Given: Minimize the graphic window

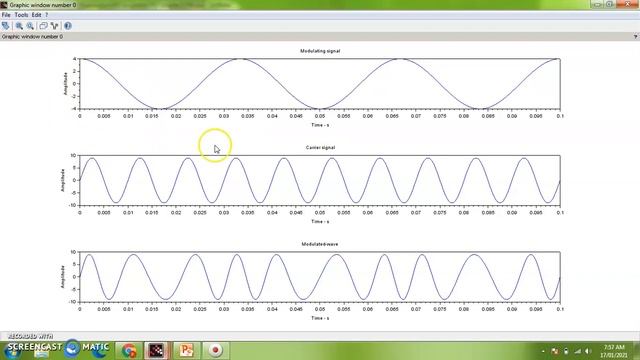Looking at the screenshot, I should (598, 4).
